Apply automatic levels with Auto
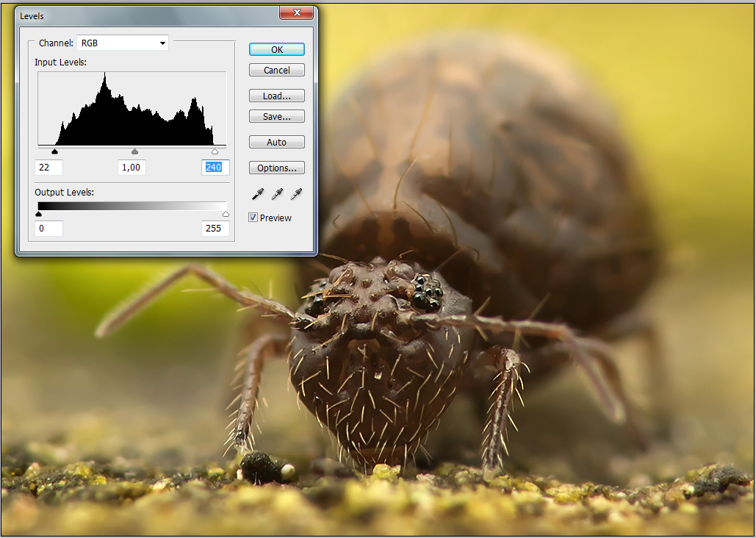 coord(276,143)
